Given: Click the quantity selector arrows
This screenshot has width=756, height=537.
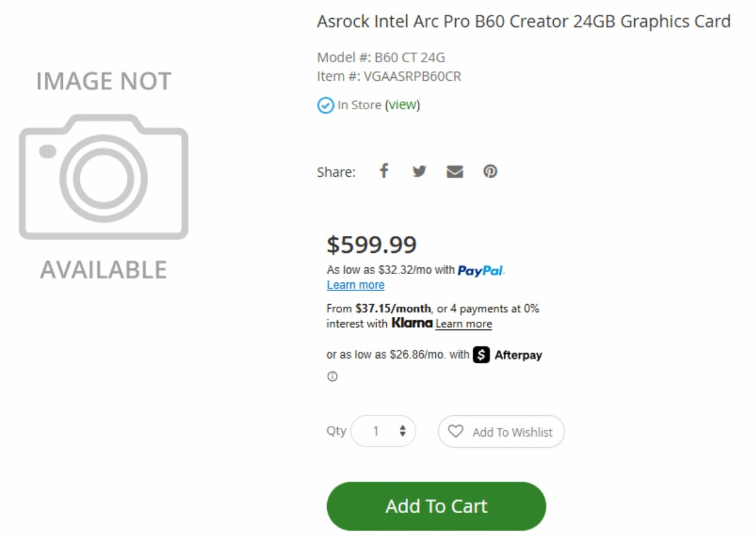Looking at the screenshot, I should point(402,432).
